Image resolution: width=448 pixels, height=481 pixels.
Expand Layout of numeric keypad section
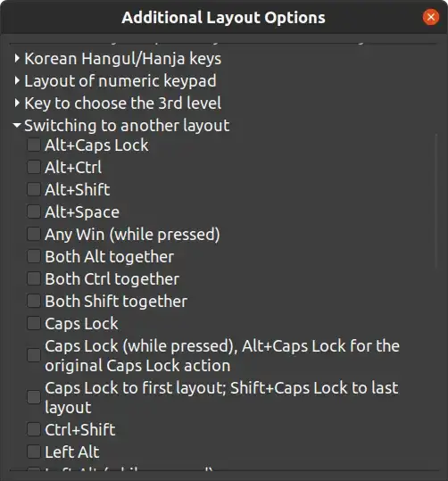coord(17,80)
